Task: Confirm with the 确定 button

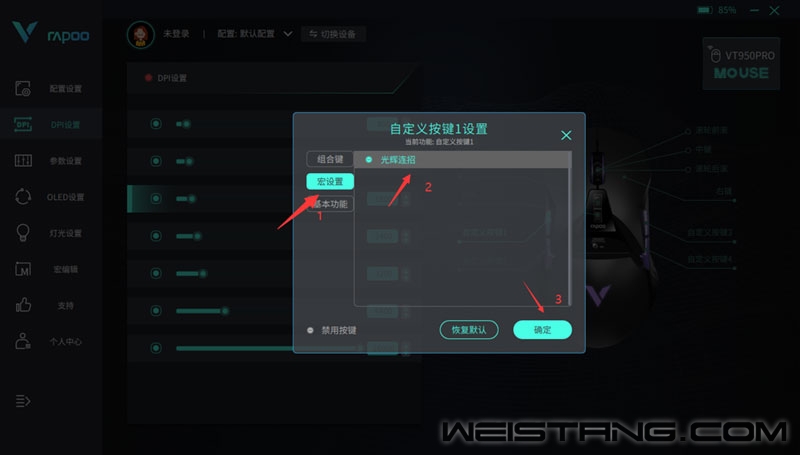Action: coord(542,330)
